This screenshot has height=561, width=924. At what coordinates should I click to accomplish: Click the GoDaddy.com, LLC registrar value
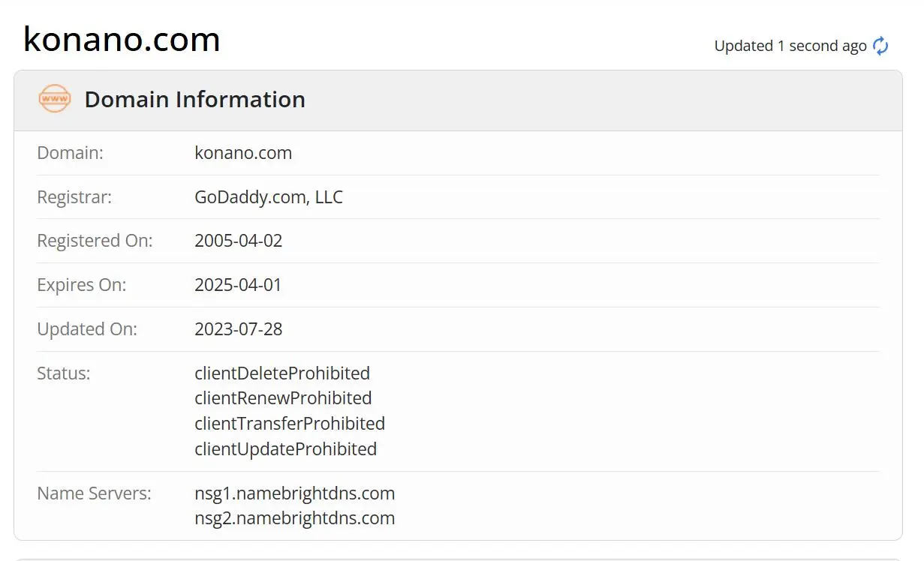tap(269, 197)
